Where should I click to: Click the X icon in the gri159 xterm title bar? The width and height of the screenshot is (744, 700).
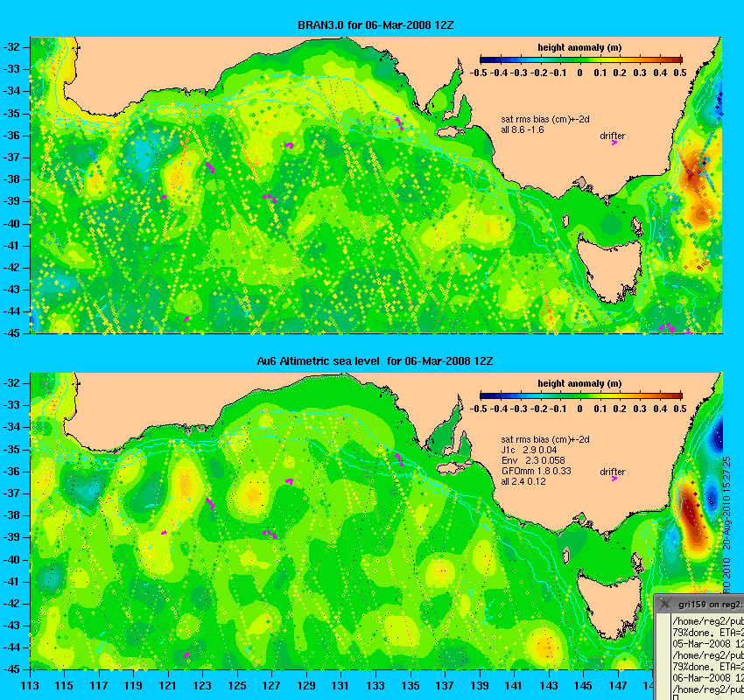(666, 604)
